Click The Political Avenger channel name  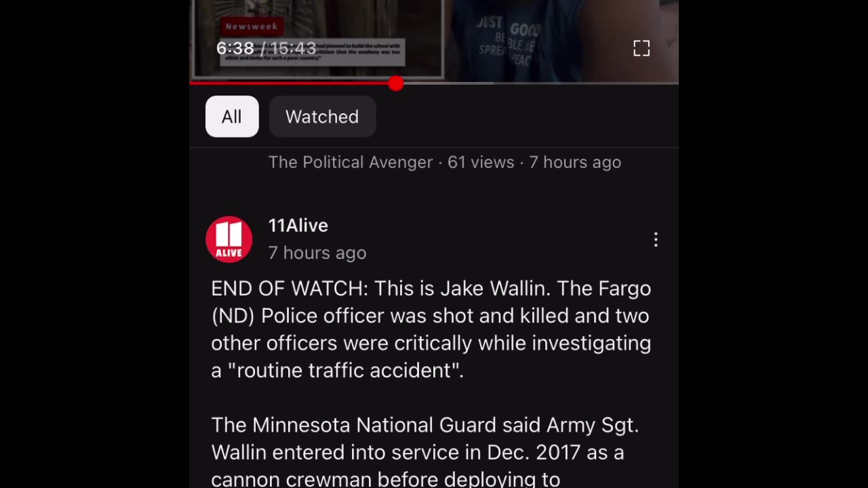[350, 162]
